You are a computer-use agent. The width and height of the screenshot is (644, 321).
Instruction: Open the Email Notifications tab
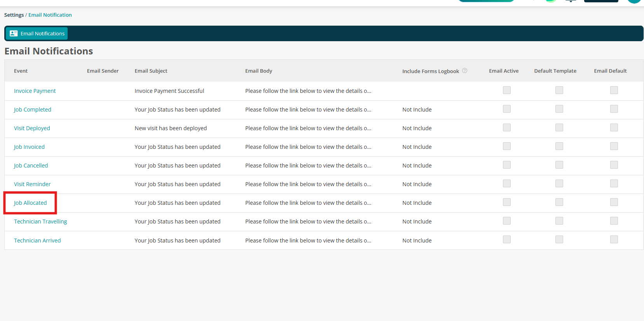click(37, 33)
